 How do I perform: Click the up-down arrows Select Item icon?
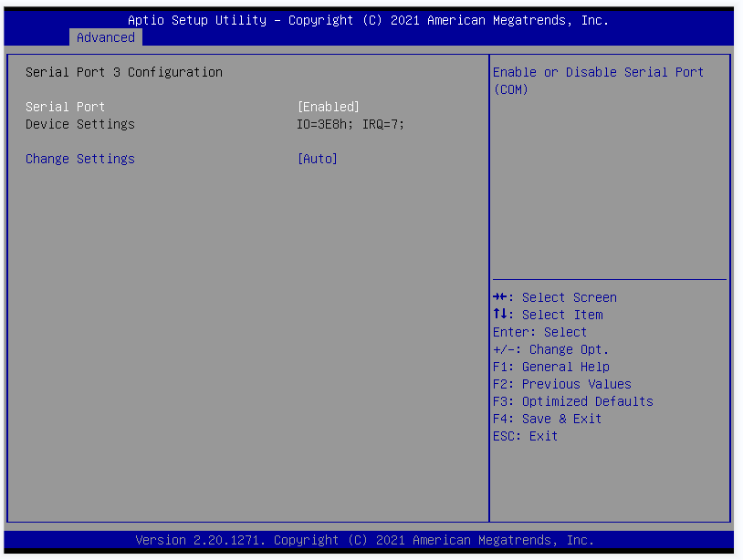500,315
